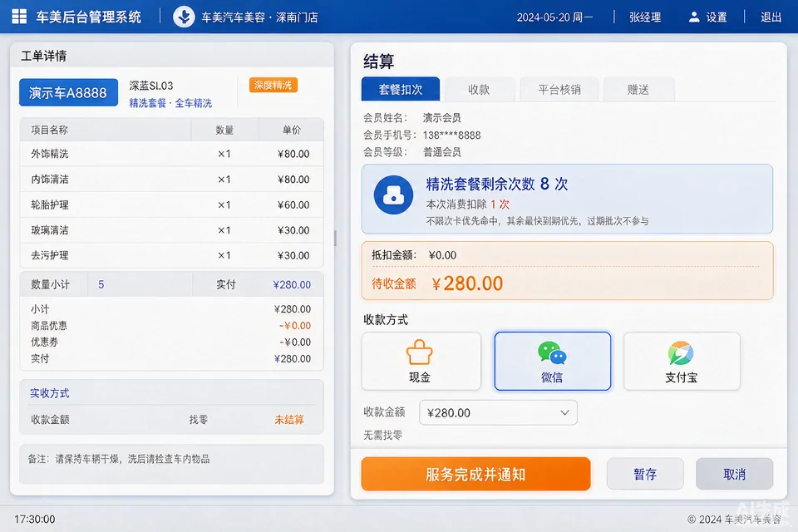Image resolution: width=798 pixels, height=532 pixels.
Task: Click the 深度精洗 tag
Action: pyautogui.click(x=273, y=85)
